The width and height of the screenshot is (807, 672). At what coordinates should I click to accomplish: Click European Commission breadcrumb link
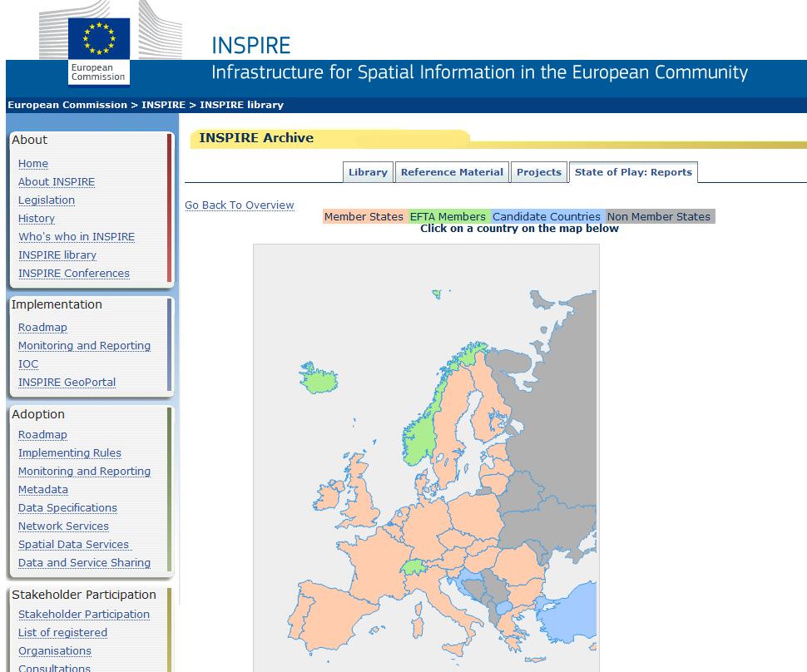[x=67, y=105]
